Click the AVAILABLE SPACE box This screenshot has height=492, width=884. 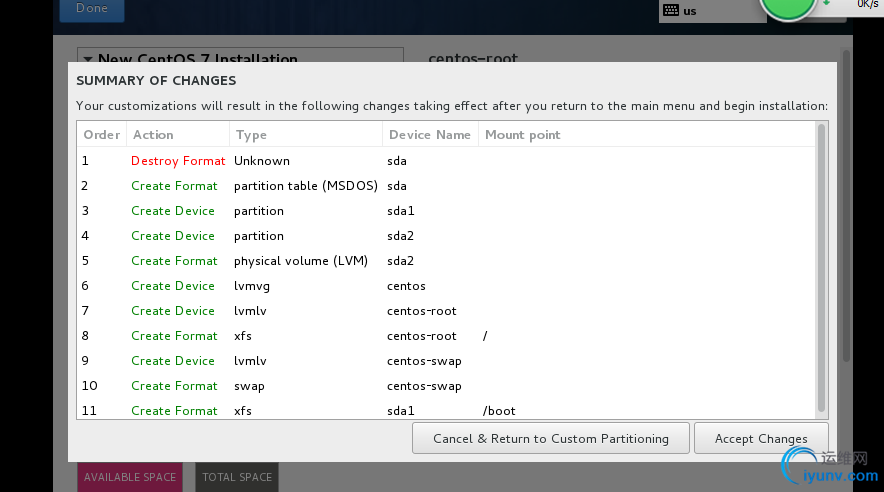[x=130, y=477]
